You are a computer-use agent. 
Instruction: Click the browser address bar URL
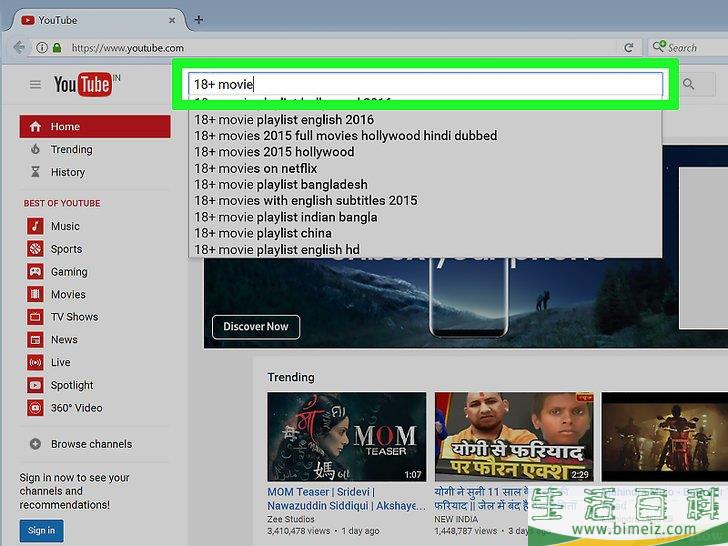128,48
